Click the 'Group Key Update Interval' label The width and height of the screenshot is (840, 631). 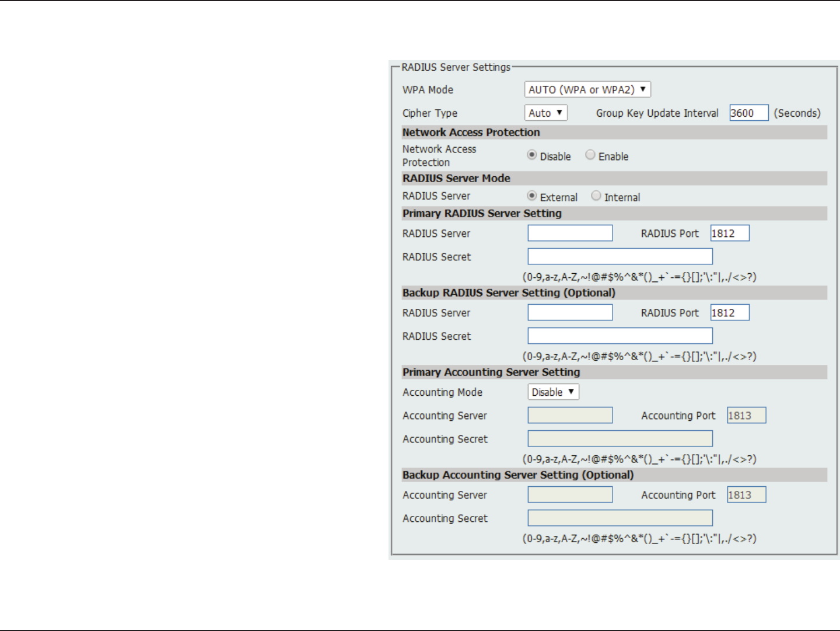[657, 113]
